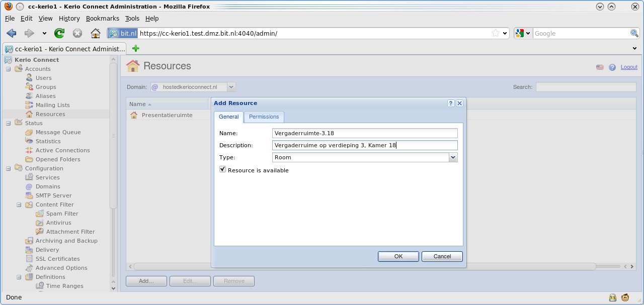Click the Name column header

point(167,104)
